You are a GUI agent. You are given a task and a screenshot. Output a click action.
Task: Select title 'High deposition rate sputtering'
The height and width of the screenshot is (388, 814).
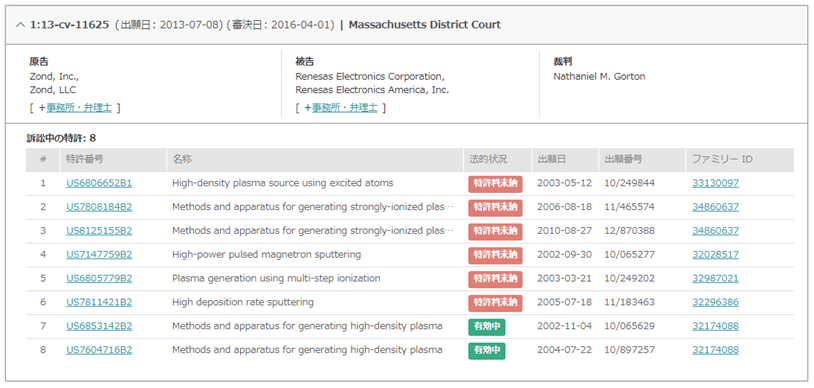pyautogui.click(x=242, y=302)
